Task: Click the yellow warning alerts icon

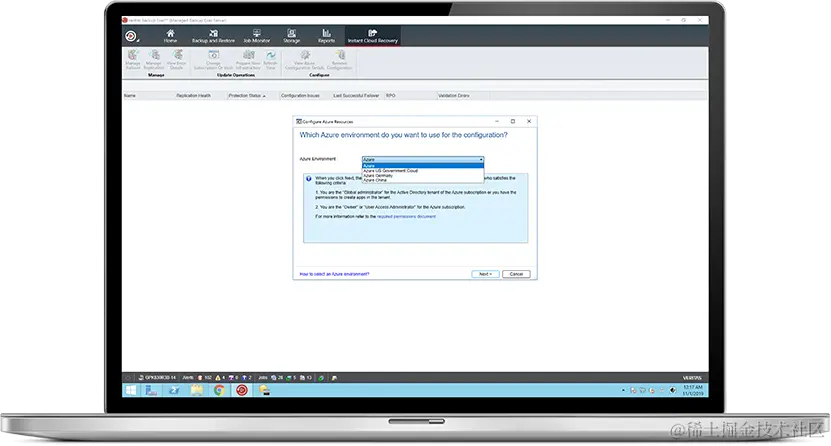Action: point(218,378)
